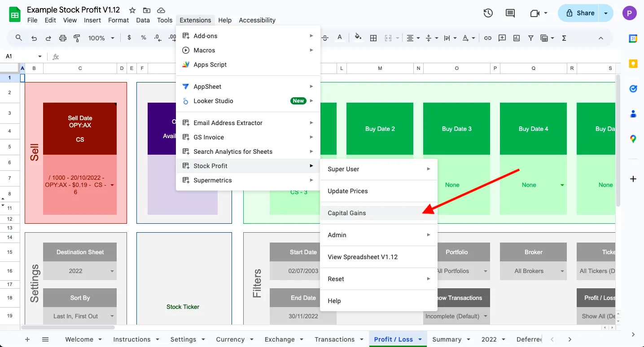Open the All Brokers filter dropdown
The image size is (644, 347).
(x=562, y=271)
